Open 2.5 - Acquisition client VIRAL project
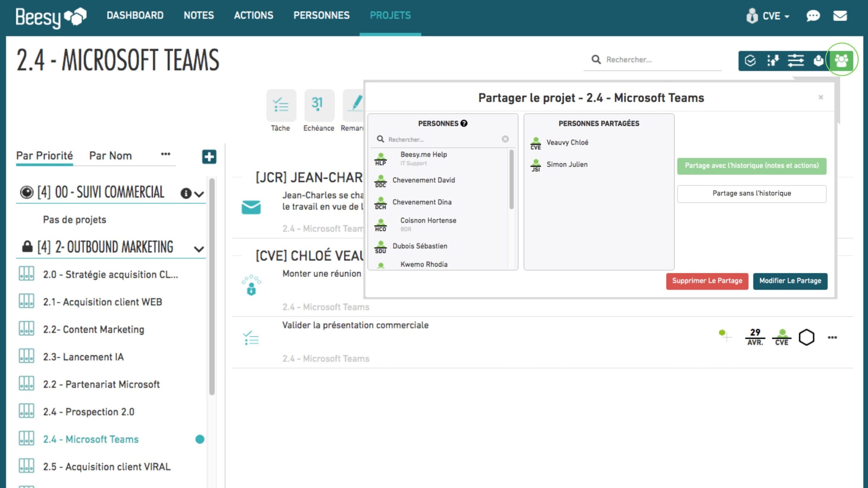This screenshot has height=488, width=868. pyautogui.click(x=107, y=466)
